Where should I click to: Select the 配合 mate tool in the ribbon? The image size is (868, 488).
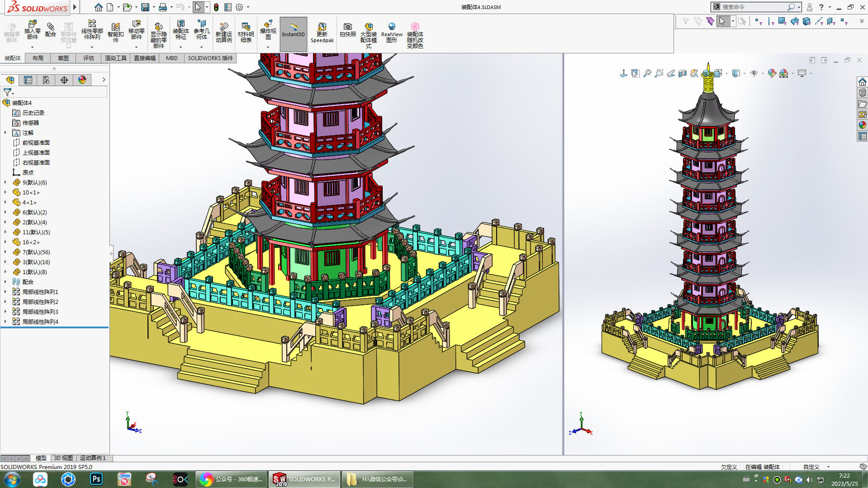pyautogui.click(x=51, y=30)
